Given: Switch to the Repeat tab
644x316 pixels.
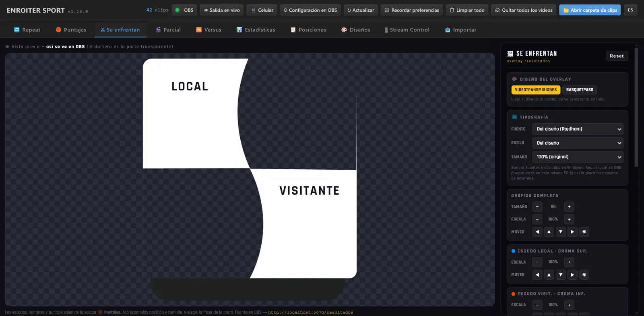Looking at the screenshot, I should tap(27, 30).
